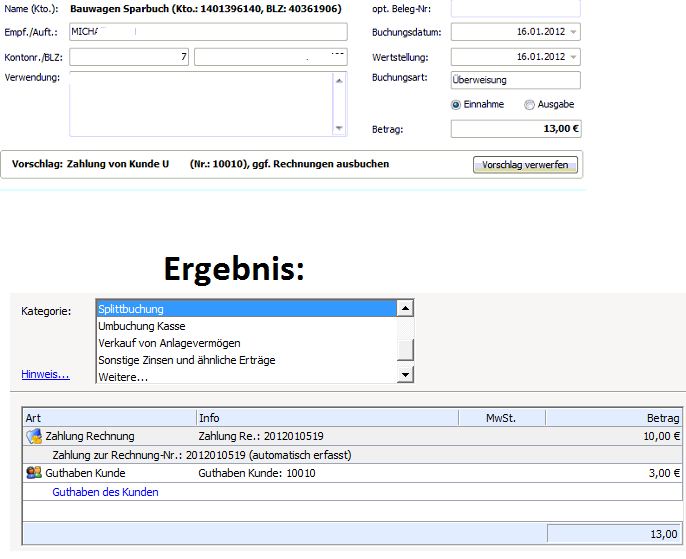Click 'Zahlung Re.: 2012010519' info cell
This screenshot has width=686, height=559.
tap(261, 436)
